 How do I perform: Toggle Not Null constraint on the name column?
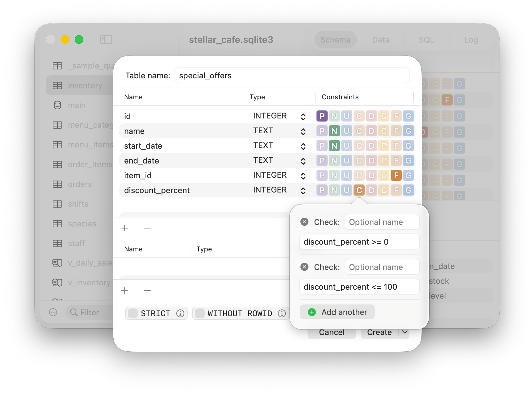[x=334, y=131]
